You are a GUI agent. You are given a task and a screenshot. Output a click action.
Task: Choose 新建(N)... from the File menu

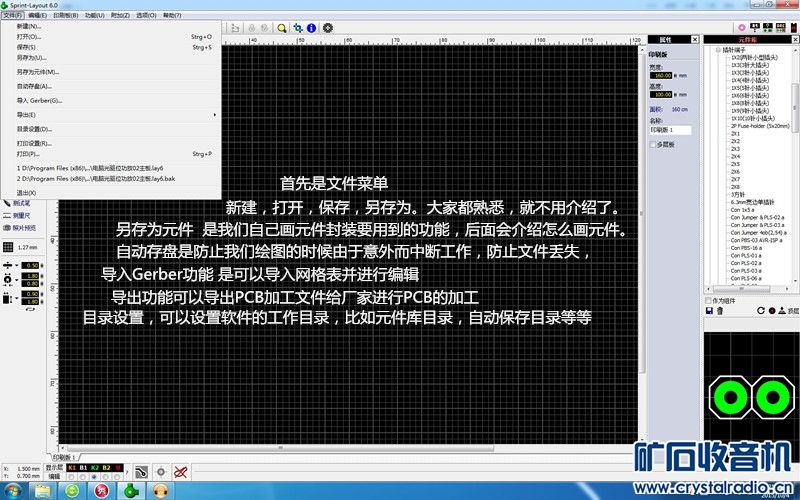[x=111, y=26]
